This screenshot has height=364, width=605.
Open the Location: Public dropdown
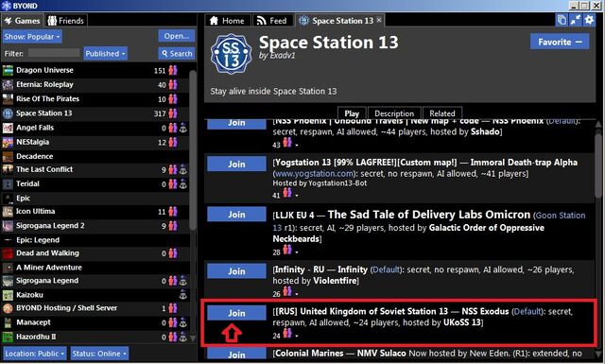[x=35, y=354]
